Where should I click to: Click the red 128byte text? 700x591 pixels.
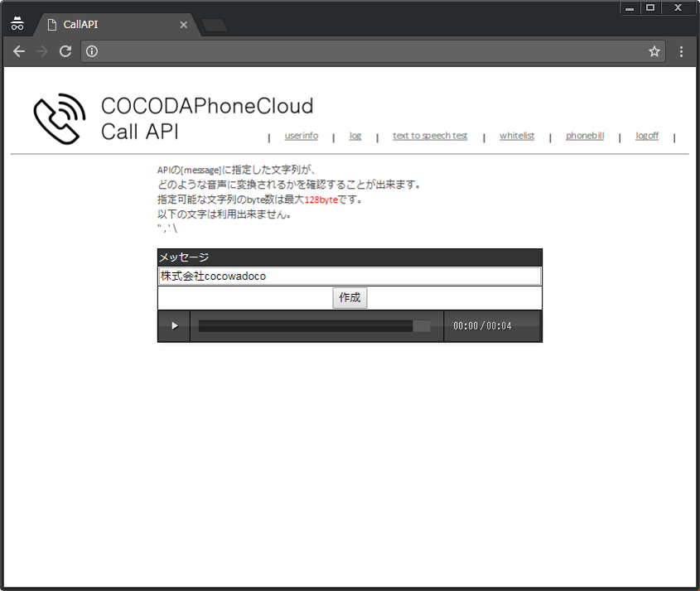[321, 199]
